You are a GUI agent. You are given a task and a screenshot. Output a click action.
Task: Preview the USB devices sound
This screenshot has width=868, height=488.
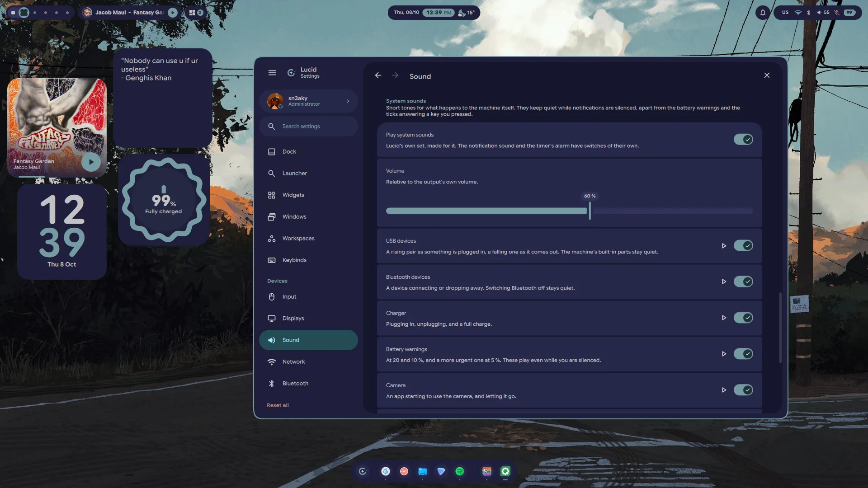pyautogui.click(x=724, y=246)
